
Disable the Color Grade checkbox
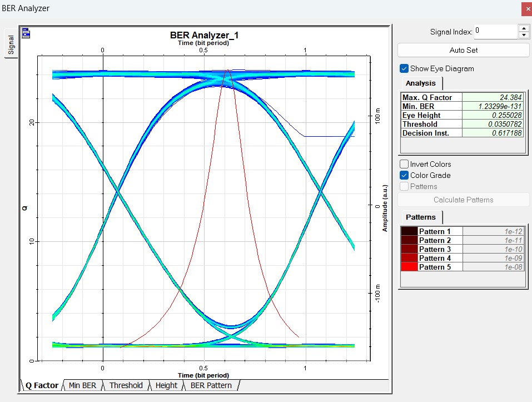pos(404,175)
